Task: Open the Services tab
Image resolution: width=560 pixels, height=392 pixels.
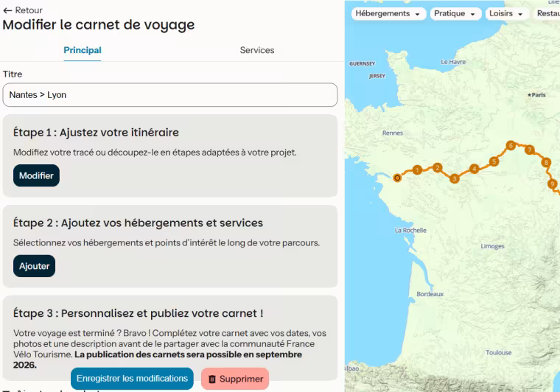Action: click(x=257, y=50)
